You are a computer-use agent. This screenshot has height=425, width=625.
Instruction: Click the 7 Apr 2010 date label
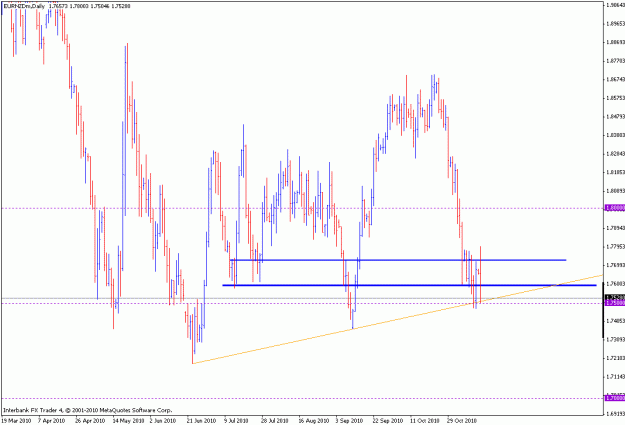point(51,421)
